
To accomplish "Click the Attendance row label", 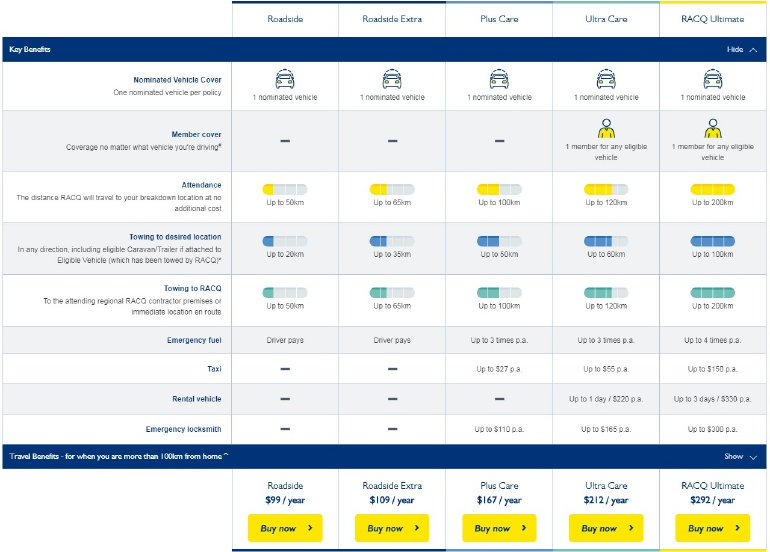I will (201, 185).
